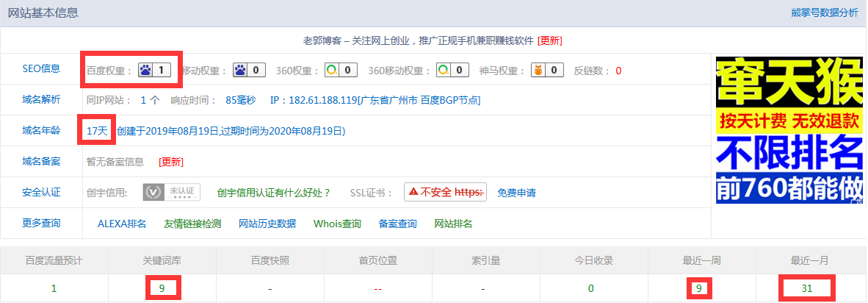
Task: Click the Shenma weight badge icon
Action: tap(548, 71)
